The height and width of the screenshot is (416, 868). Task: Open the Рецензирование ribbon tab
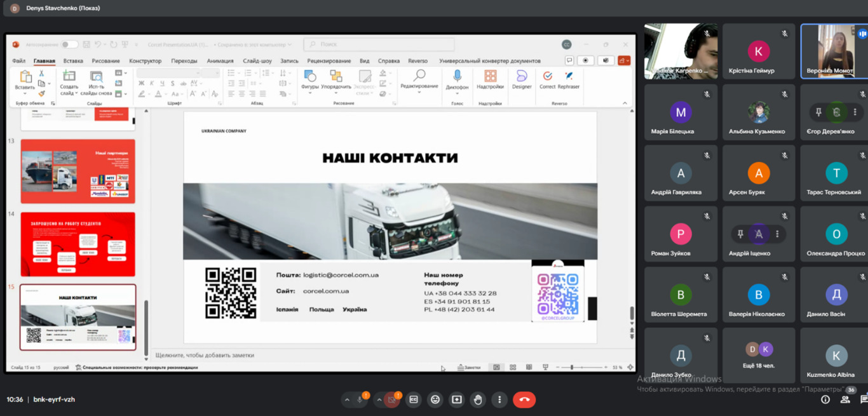click(x=329, y=61)
